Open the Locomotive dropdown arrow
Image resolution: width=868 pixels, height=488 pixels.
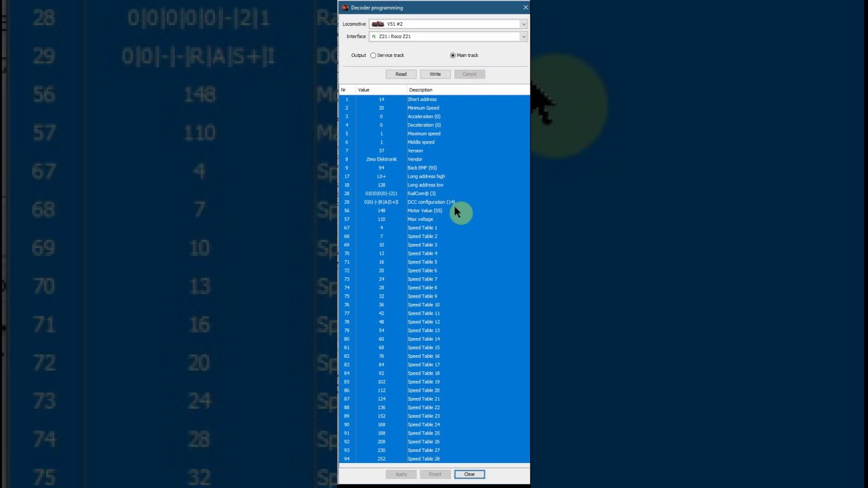click(524, 24)
